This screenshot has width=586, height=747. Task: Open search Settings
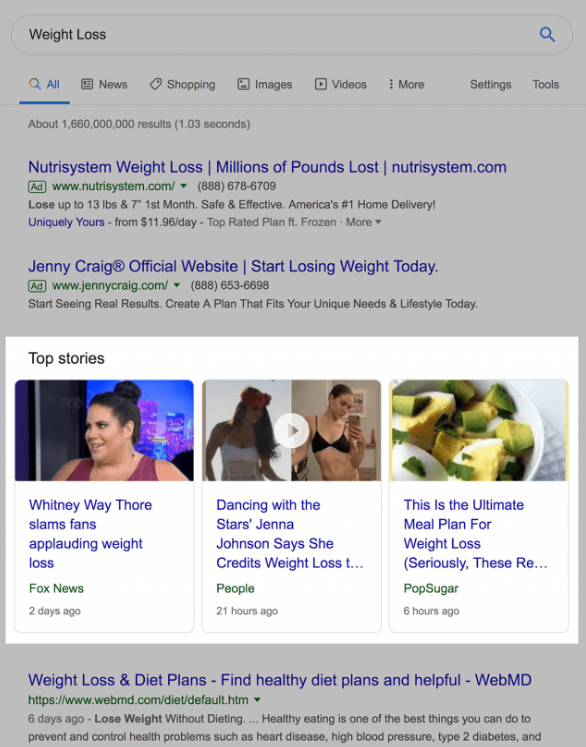tap(490, 84)
